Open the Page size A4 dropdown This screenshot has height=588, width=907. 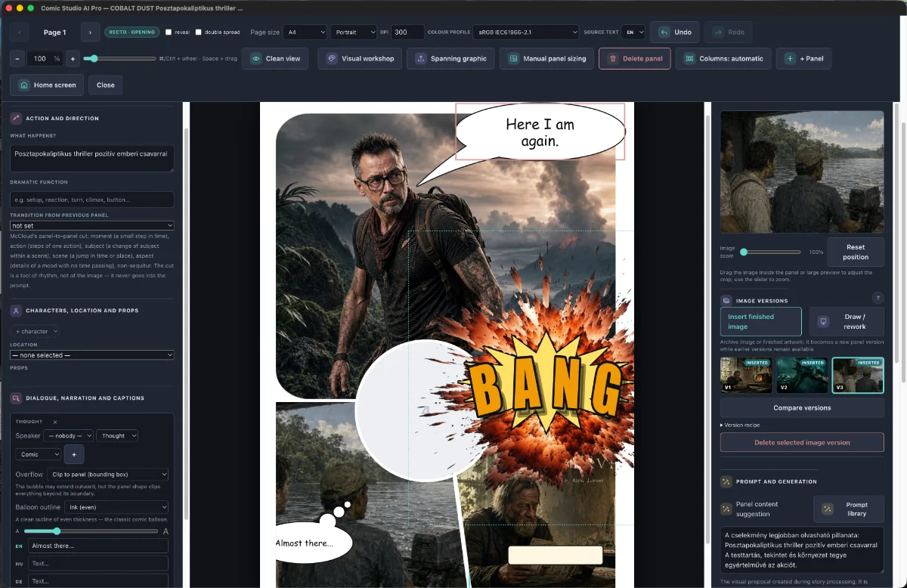pos(305,32)
